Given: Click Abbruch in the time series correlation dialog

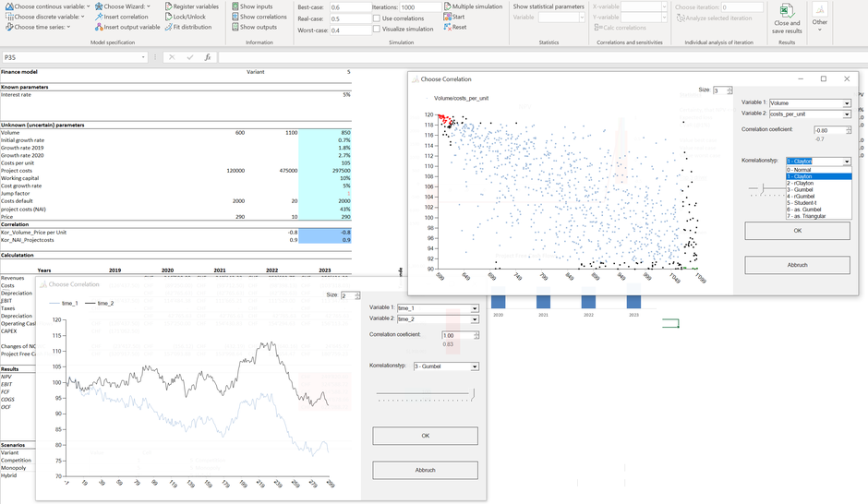Looking at the screenshot, I should [425, 470].
